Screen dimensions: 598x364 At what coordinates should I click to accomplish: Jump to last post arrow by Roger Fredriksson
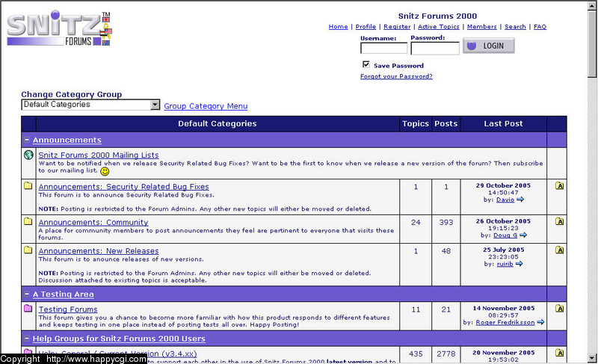(x=540, y=322)
